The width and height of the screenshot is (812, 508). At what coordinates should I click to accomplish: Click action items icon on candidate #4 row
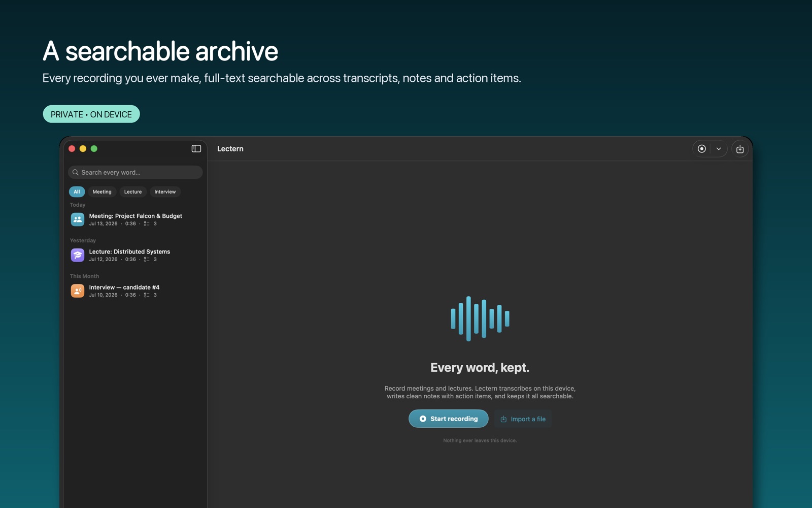coord(147,295)
